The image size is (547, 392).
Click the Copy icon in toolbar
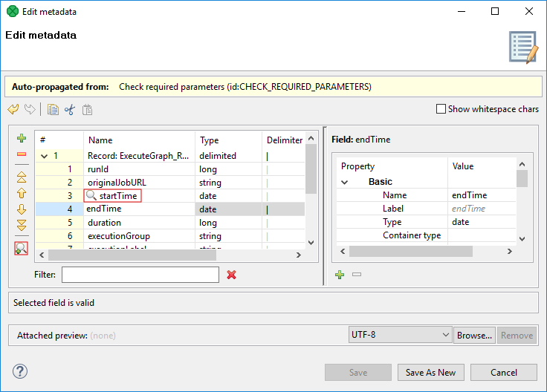pos(53,110)
